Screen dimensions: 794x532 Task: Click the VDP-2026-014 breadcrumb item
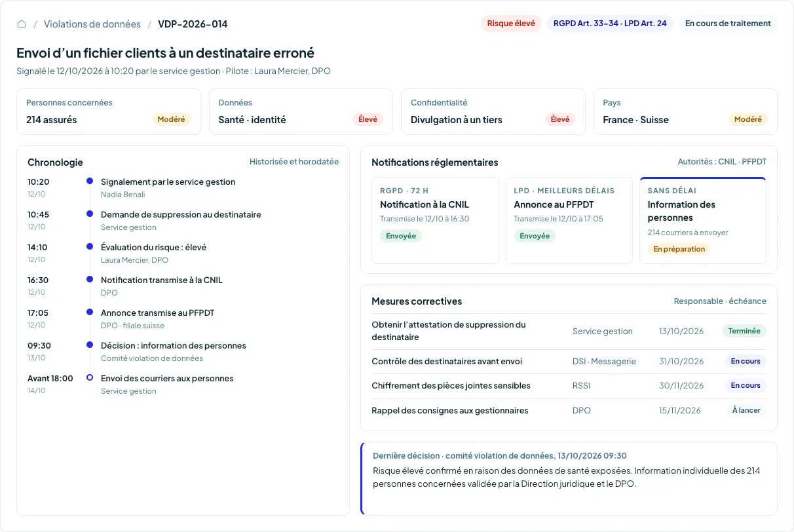(x=193, y=24)
